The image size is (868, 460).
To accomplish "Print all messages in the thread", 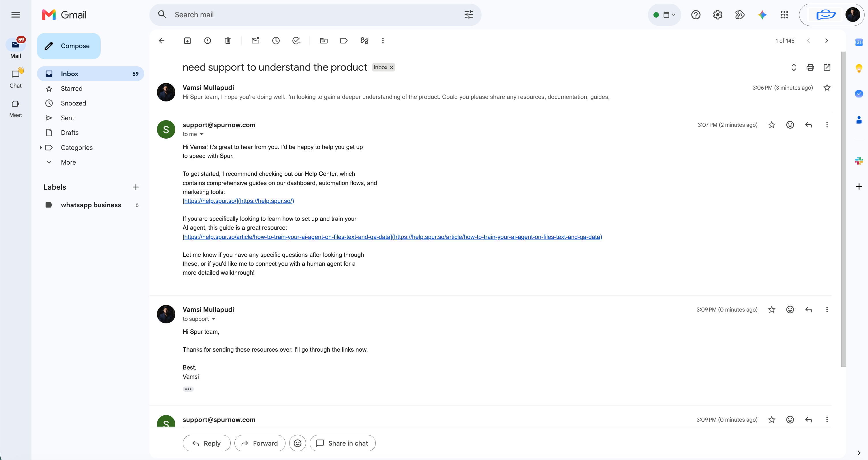I will click(810, 67).
